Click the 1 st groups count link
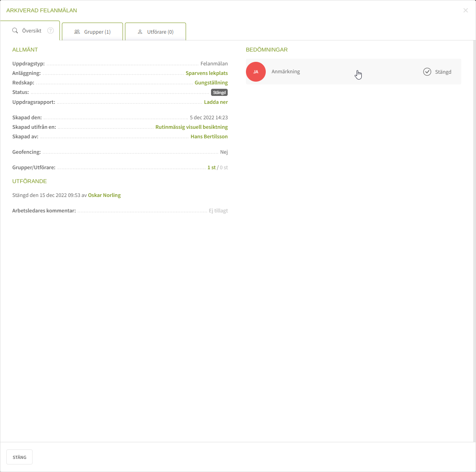This screenshot has width=476, height=472. 211,168
